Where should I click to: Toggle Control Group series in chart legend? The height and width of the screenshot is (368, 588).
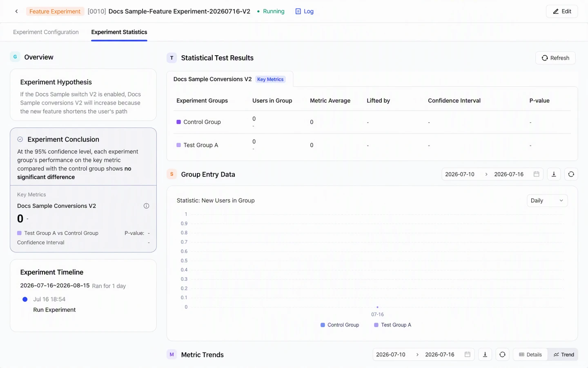coord(340,325)
